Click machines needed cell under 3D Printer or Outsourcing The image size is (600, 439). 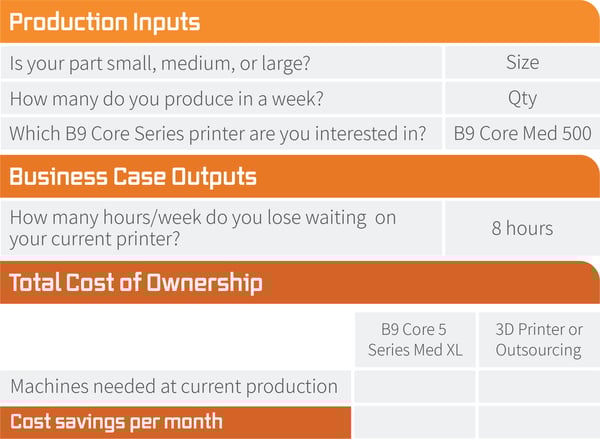(x=539, y=387)
